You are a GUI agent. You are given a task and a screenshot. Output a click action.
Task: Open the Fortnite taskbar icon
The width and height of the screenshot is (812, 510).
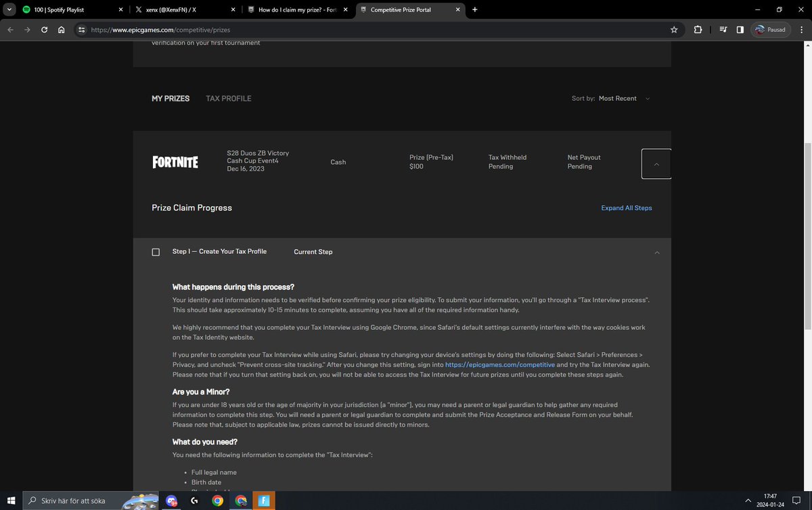[263, 501]
